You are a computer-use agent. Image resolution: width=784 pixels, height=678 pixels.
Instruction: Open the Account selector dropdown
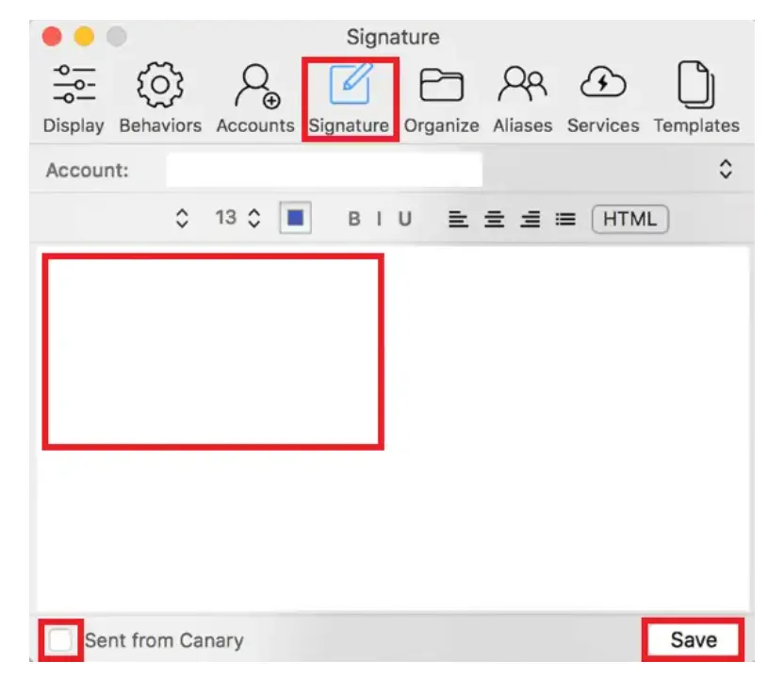click(x=726, y=169)
